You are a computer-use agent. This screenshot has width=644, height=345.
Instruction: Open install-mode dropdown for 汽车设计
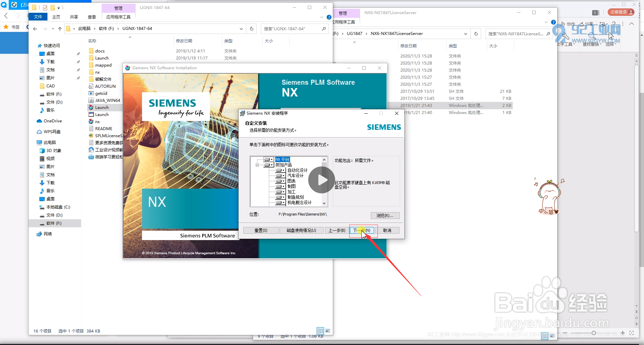(281, 176)
